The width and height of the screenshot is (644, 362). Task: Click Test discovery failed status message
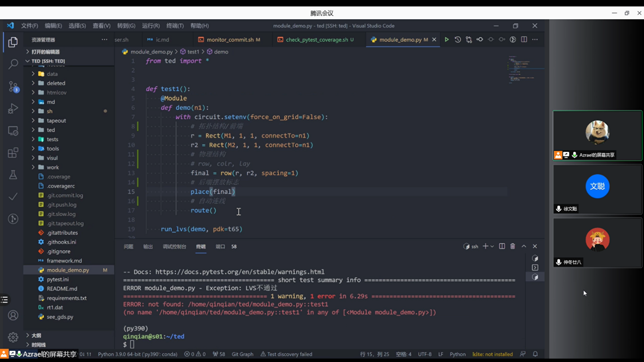pyautogui.click(x=286, y=354)
